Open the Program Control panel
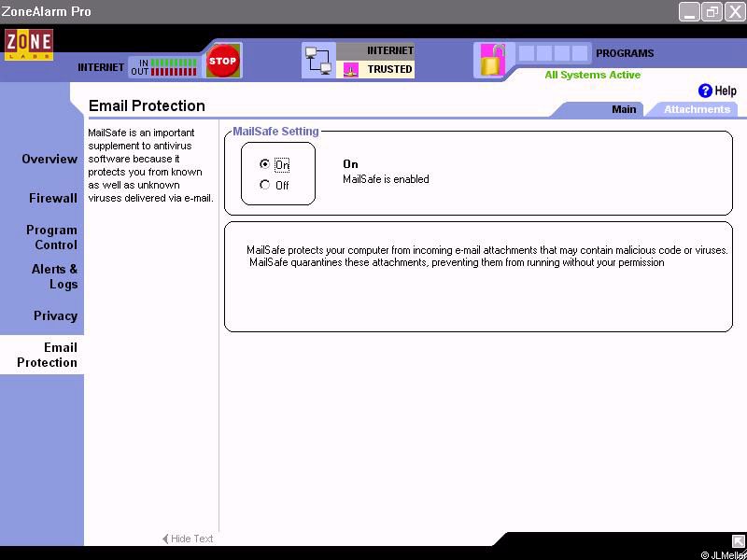 pyautogui.click(x=51, y=237)
